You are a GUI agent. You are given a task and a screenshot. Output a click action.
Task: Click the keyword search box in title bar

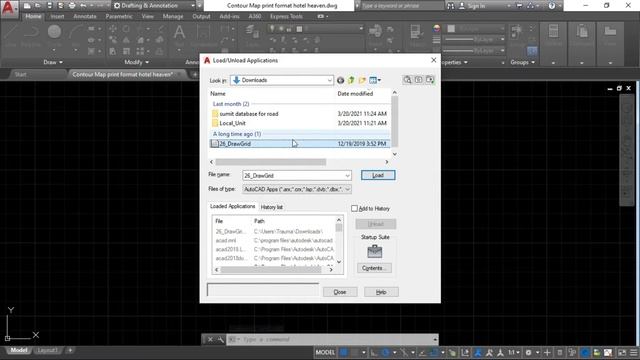point(401,6)
